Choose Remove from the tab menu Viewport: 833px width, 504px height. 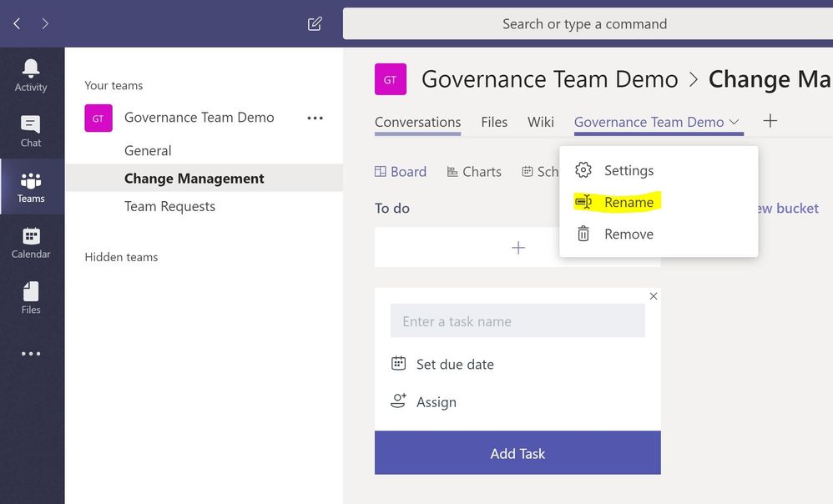629,234
